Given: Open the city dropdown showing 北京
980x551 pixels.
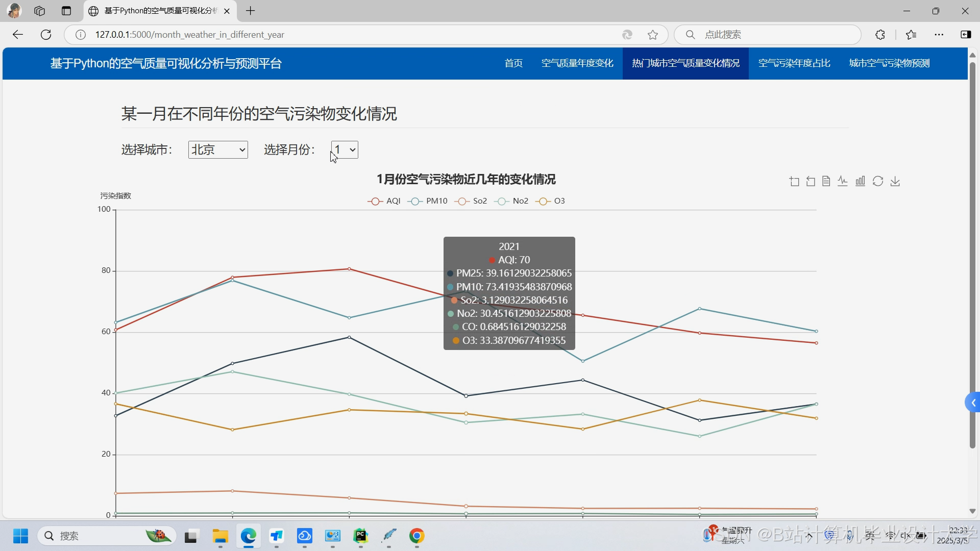Looking at the screenshot, I should click(x=218, y=149).
